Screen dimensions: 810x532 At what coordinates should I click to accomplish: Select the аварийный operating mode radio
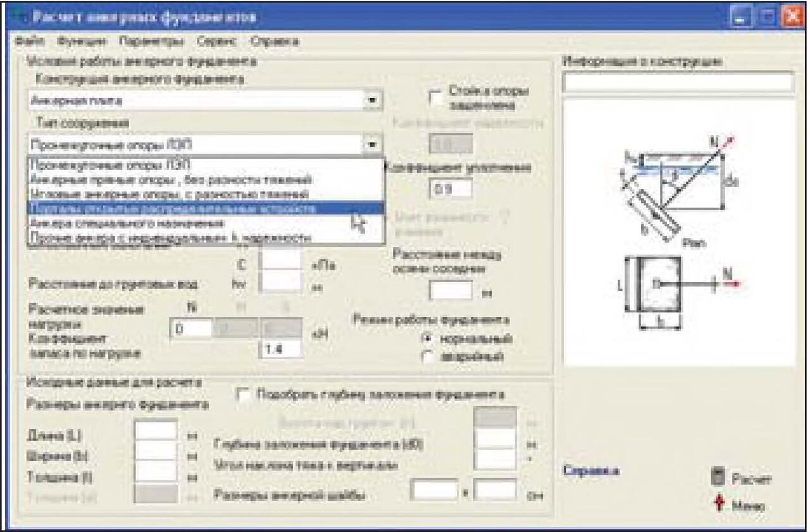pyautogui.click(x=427, y=357)
